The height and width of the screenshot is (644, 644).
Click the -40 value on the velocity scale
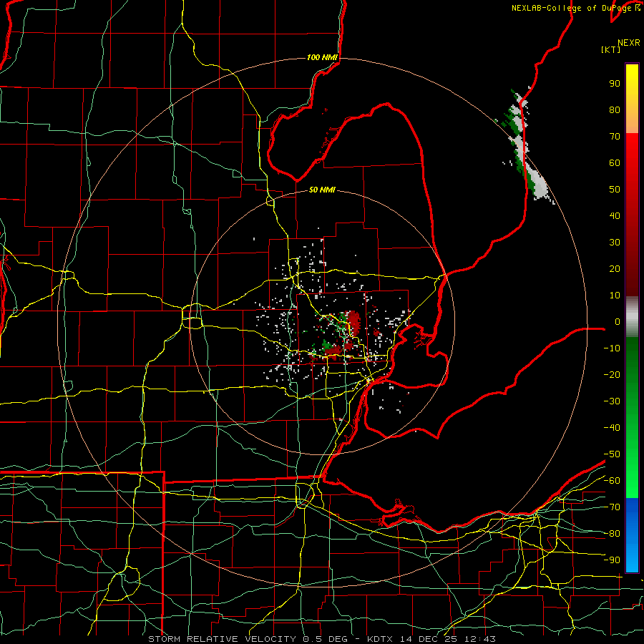[612, 428]
